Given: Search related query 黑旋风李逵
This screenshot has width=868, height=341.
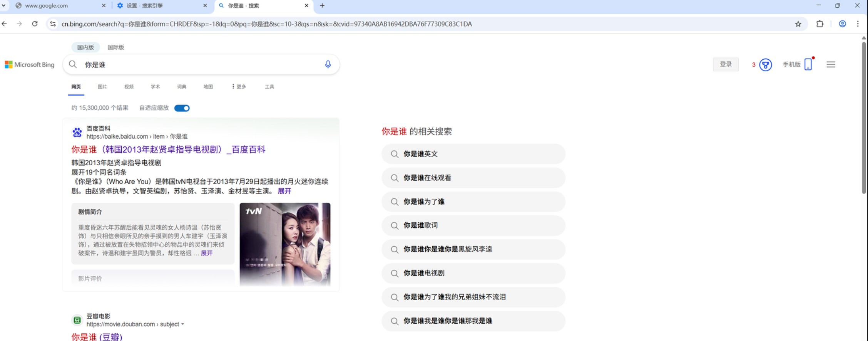Looking at the screenshot, I should (x=473, y=249).
